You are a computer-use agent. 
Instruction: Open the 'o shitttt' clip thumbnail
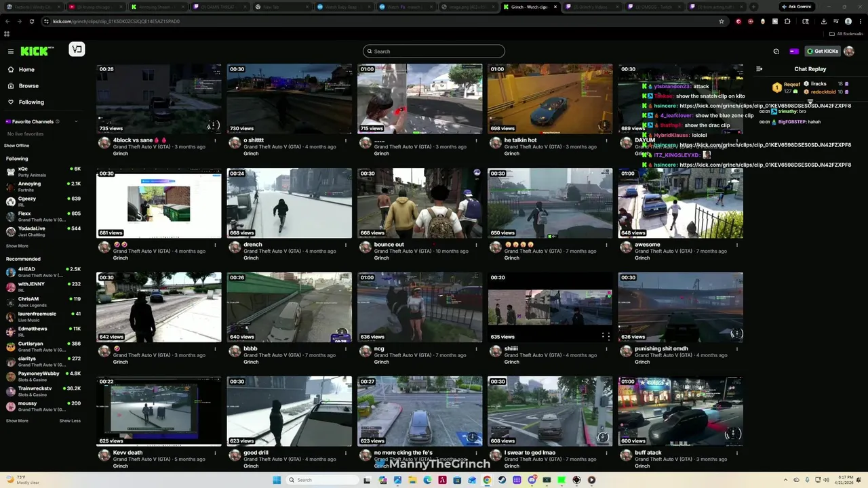click(x=290, y=99)
